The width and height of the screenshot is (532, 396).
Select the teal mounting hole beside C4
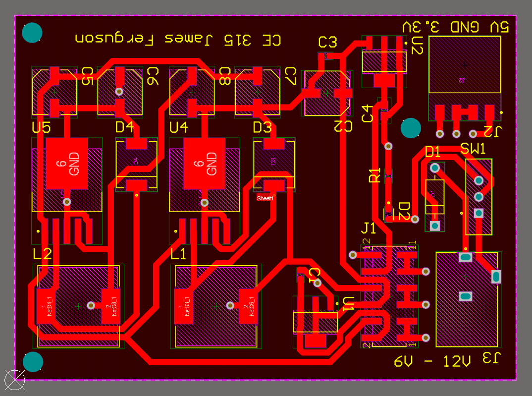click(411, 128)
